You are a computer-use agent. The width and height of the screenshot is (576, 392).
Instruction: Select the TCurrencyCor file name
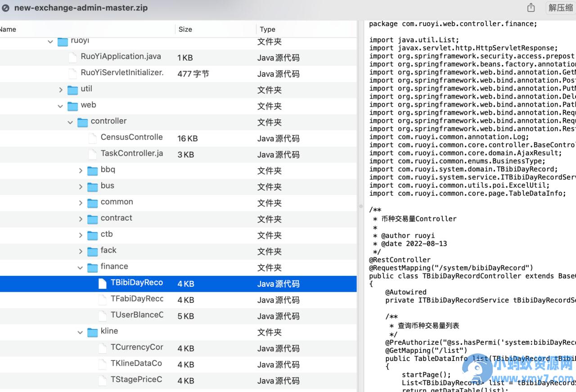137,347
